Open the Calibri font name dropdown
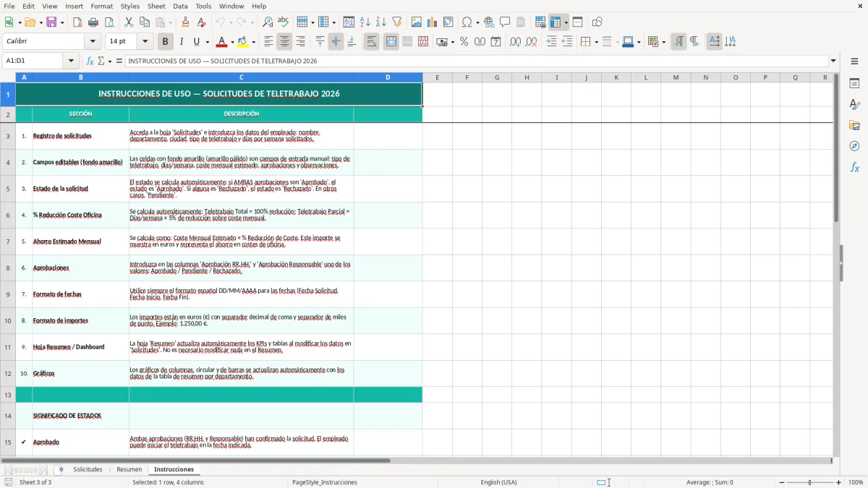Image resolution: width=868 pixels, height=488 pixels. pyautogui.click(x=92, y=42)
